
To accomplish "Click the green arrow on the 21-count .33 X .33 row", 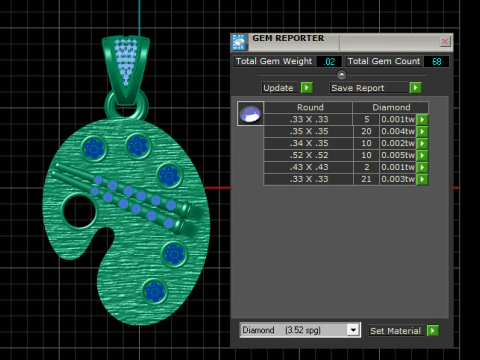I will 422,179.
